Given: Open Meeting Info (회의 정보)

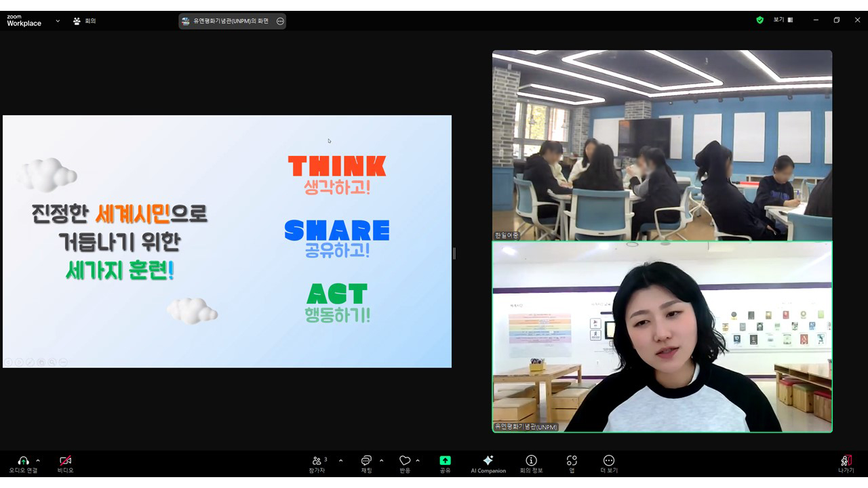Looking at the screenshot, I should click(x=531, y=461).
